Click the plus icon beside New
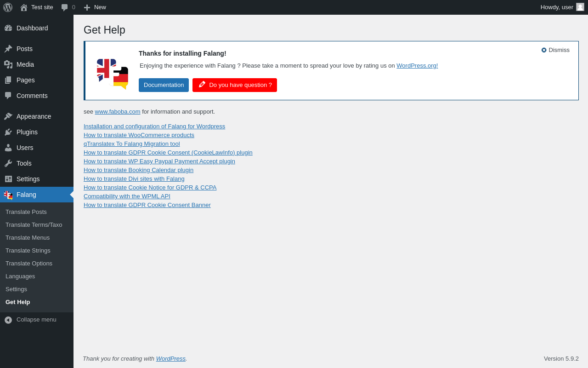 pos(87,7)
